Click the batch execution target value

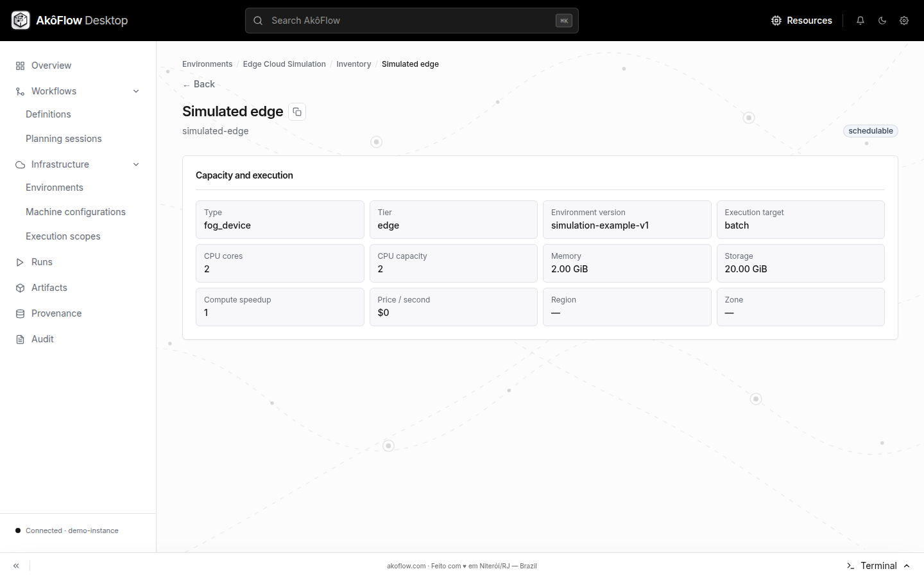tap(737, 225)
